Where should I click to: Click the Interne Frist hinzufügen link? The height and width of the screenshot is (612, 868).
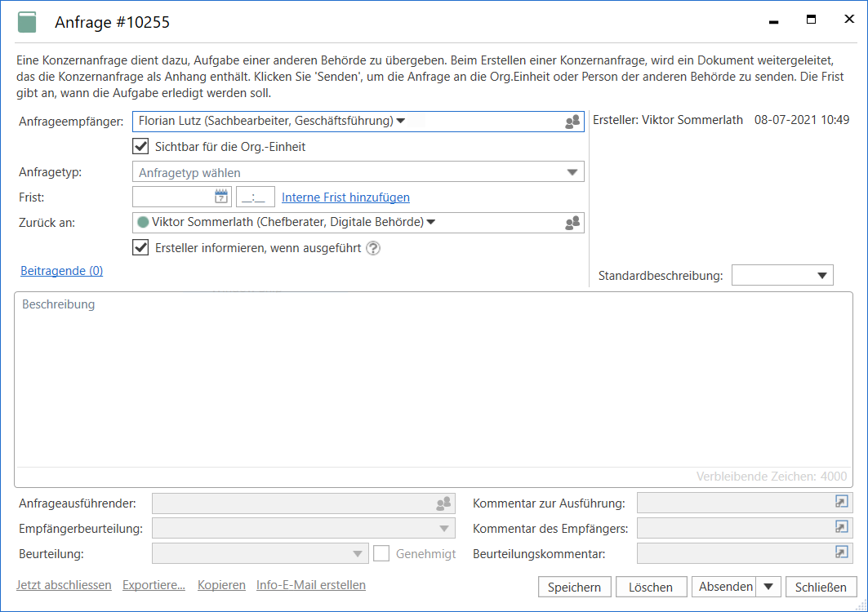tap(345, 197)
